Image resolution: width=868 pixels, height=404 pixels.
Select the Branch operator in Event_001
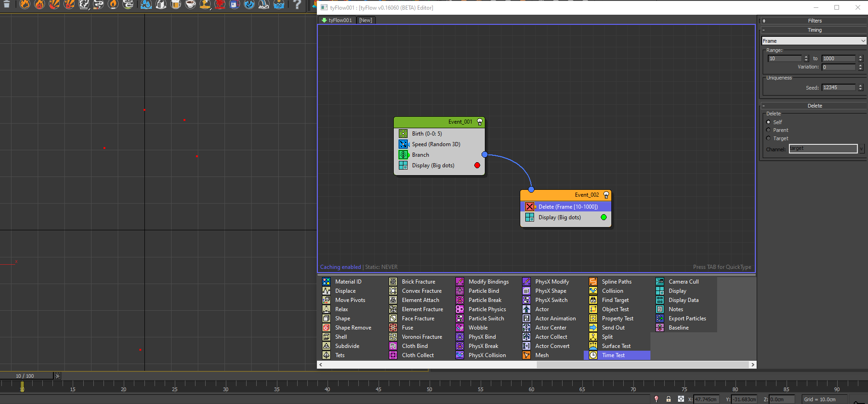point(420,155)
